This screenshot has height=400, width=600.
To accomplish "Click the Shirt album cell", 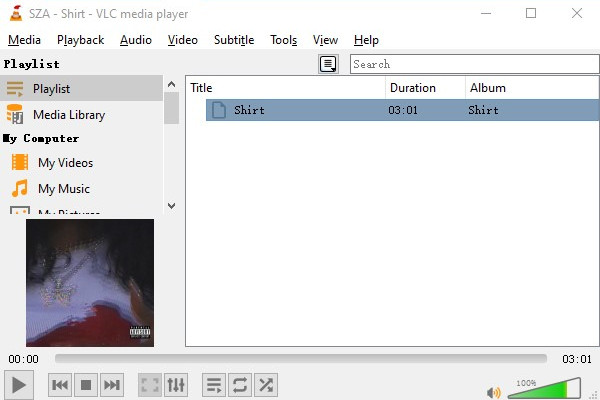I will tap(483, 110).
